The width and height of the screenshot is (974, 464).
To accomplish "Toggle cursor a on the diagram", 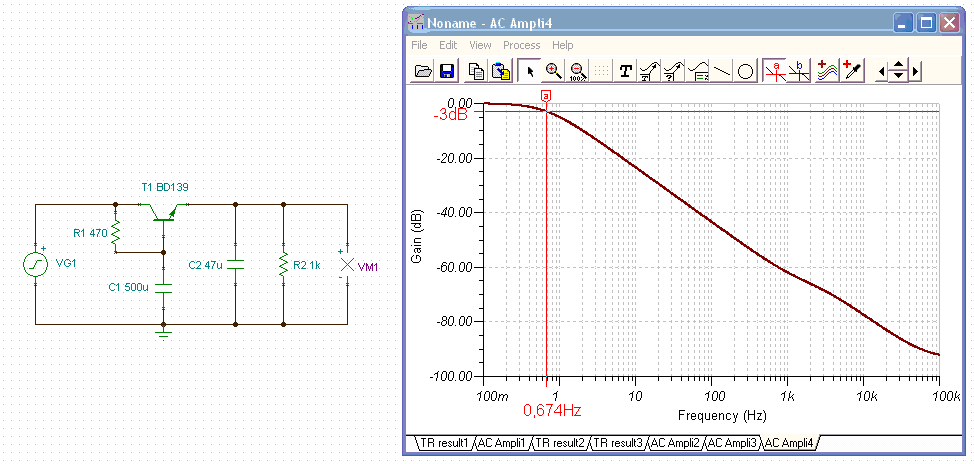I will (775, 71).
